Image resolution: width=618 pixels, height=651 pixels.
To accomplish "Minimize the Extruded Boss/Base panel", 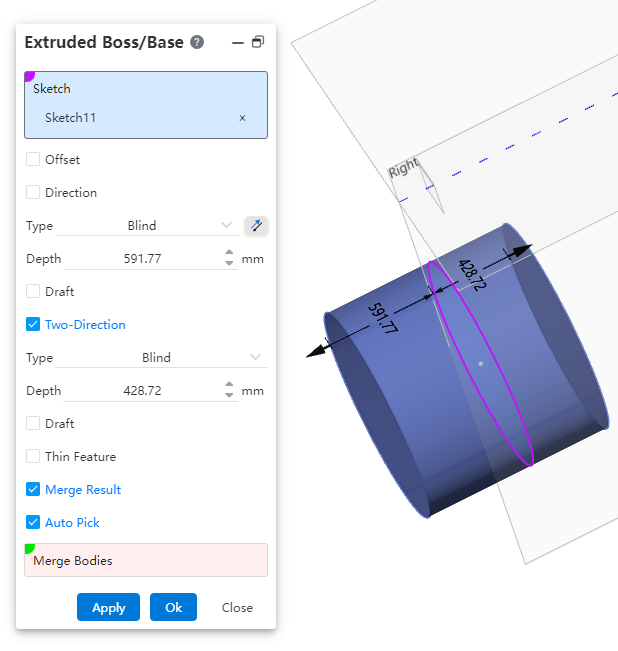I will (238, 43).
